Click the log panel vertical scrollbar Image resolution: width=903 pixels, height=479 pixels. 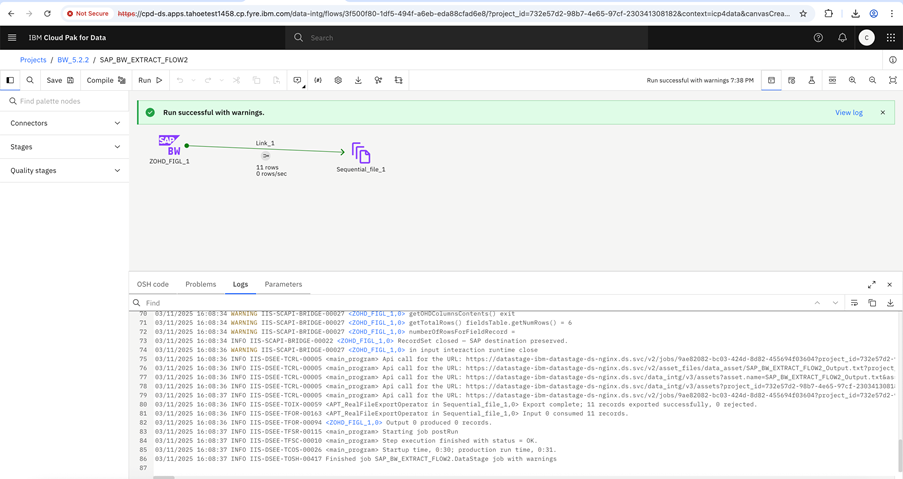point(900,455)
